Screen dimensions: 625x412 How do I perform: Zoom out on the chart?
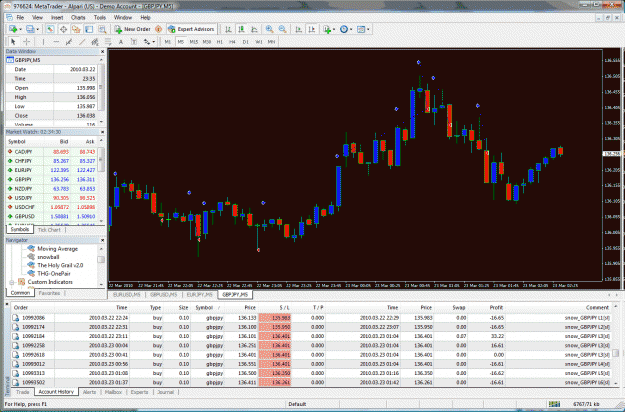282,29
